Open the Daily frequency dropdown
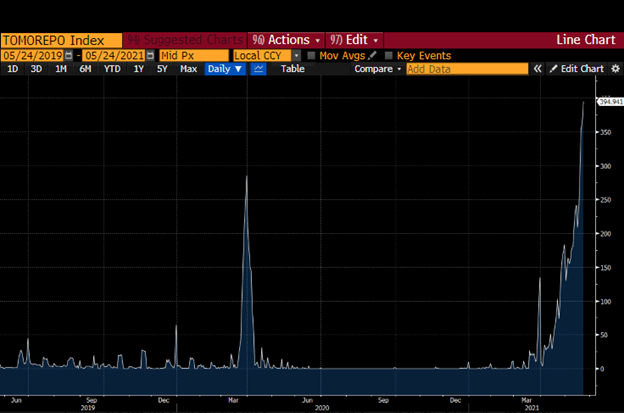 [225, 69]
